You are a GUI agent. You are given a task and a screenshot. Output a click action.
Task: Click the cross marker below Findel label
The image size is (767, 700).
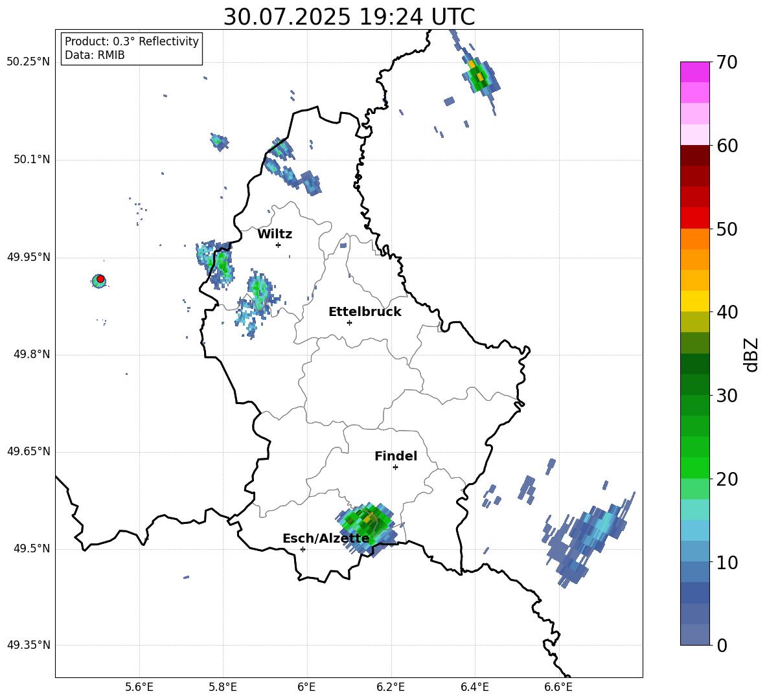pyautogui.click(x=395, y=468)
